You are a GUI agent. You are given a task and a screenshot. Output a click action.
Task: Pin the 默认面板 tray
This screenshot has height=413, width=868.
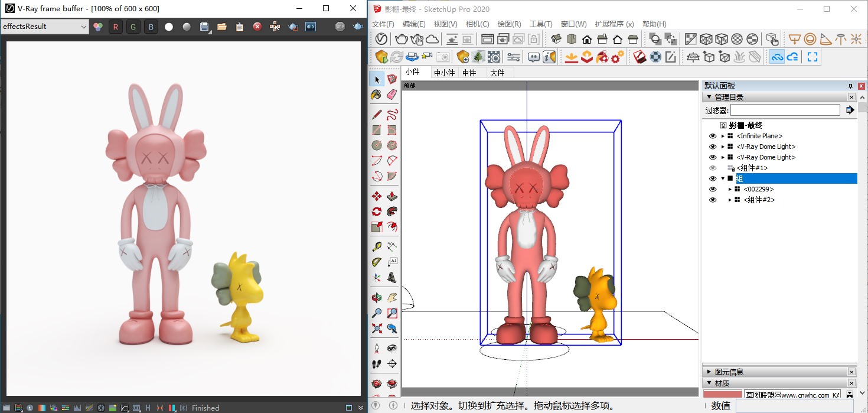[851, 86]
